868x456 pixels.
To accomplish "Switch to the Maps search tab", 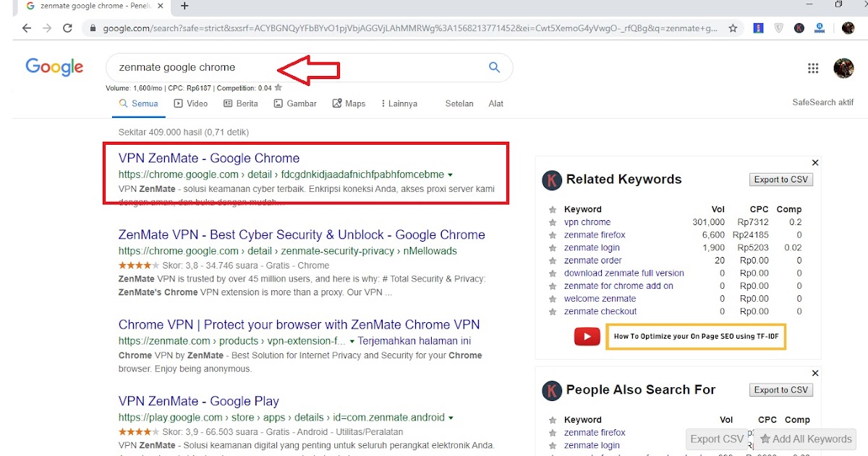I will click(x=349, y=104).
